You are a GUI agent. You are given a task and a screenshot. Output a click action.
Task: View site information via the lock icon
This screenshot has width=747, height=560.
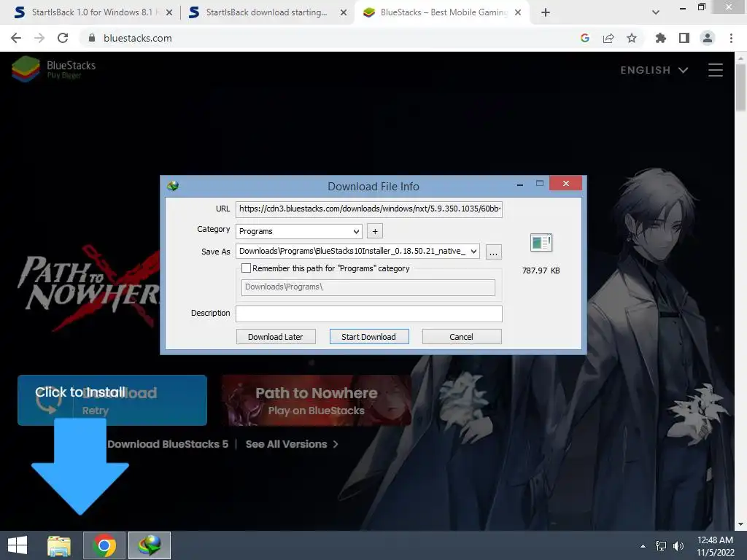(92, 38)
